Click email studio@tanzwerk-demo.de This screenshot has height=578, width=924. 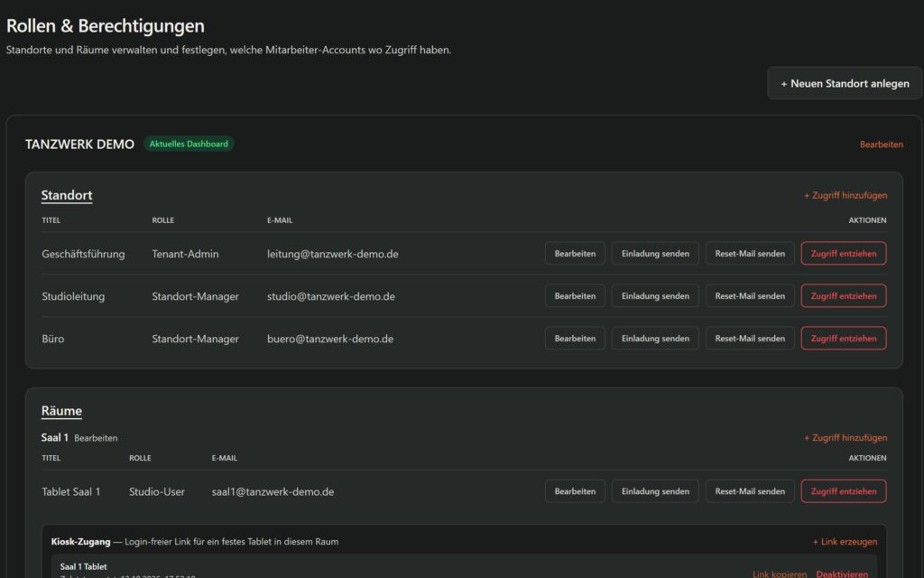click(330, 296)
